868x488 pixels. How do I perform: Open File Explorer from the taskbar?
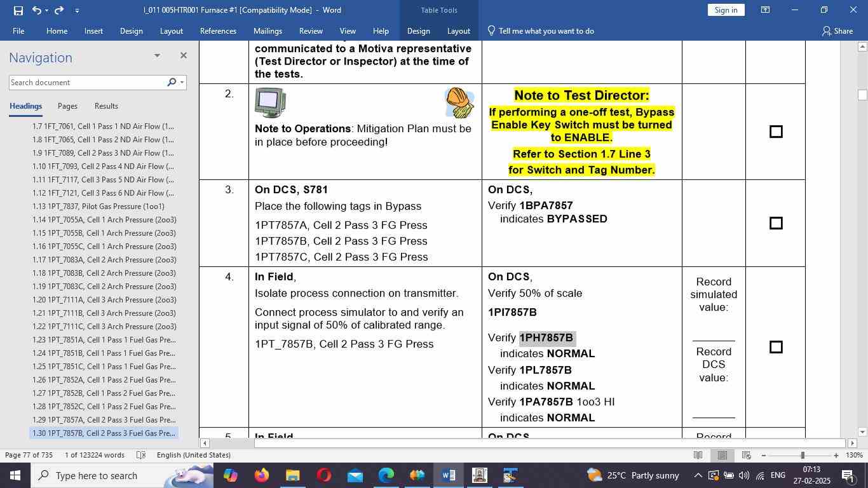click(x=292, y=475)
